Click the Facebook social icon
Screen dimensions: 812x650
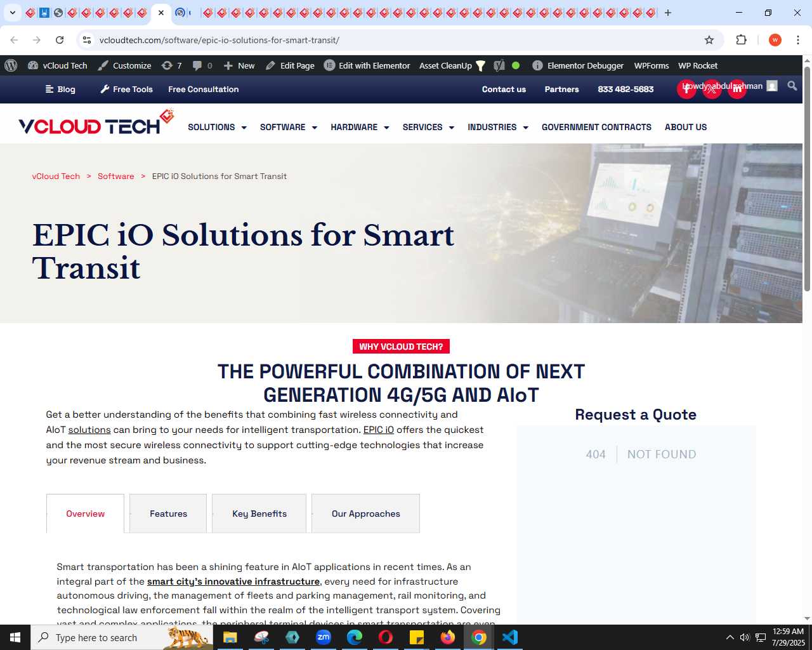tap(686, 89)
